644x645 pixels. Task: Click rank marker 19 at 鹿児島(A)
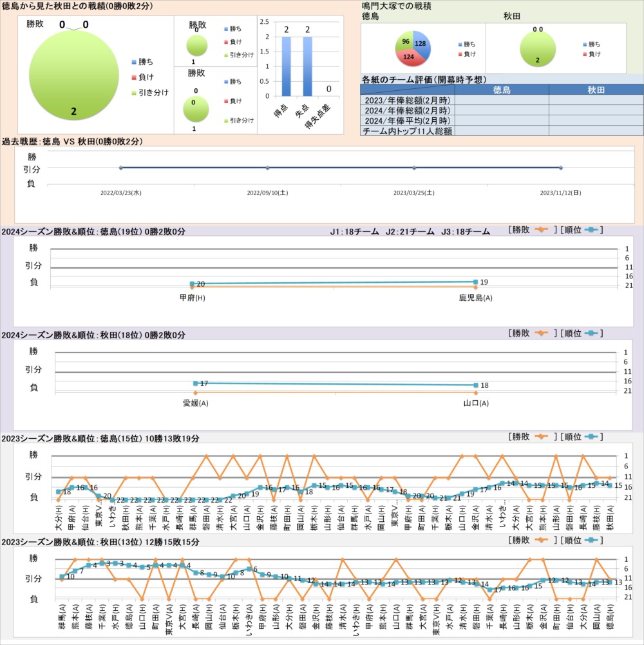tap(475, 282)
